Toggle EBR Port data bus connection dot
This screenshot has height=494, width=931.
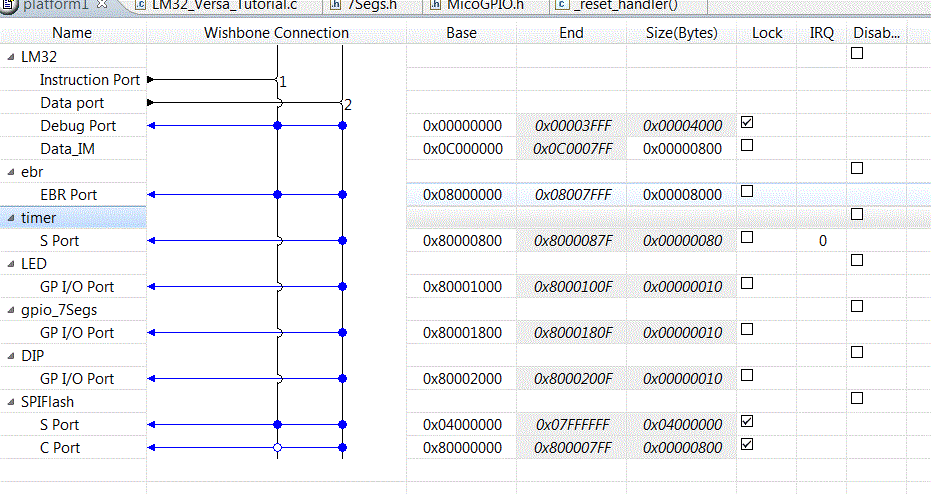[343, 195]
